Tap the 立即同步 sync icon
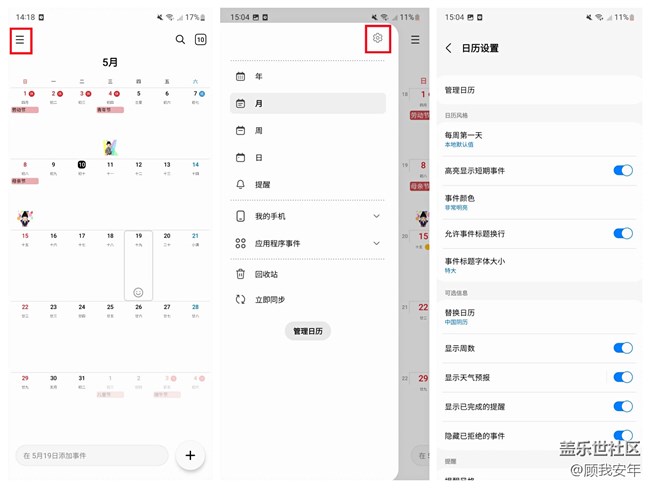Image resolution: width=650 pixels, height=488 pixels. coord(240,299)
